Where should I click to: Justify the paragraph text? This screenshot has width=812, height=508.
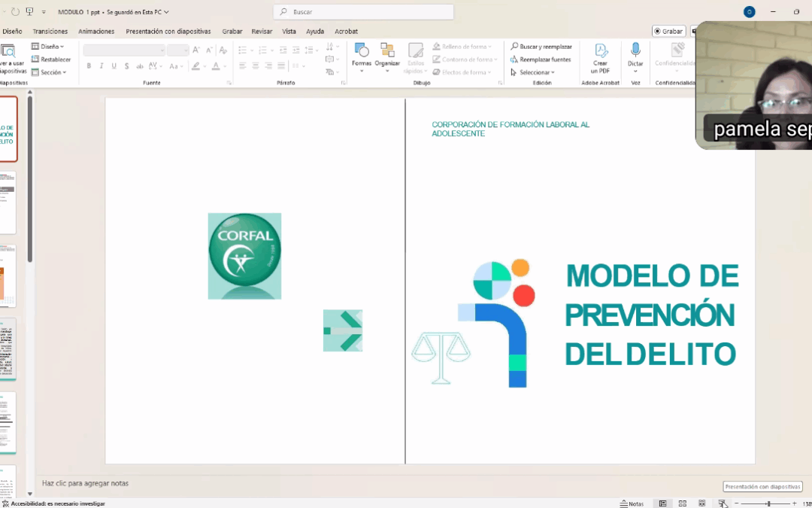coord(281,65)
